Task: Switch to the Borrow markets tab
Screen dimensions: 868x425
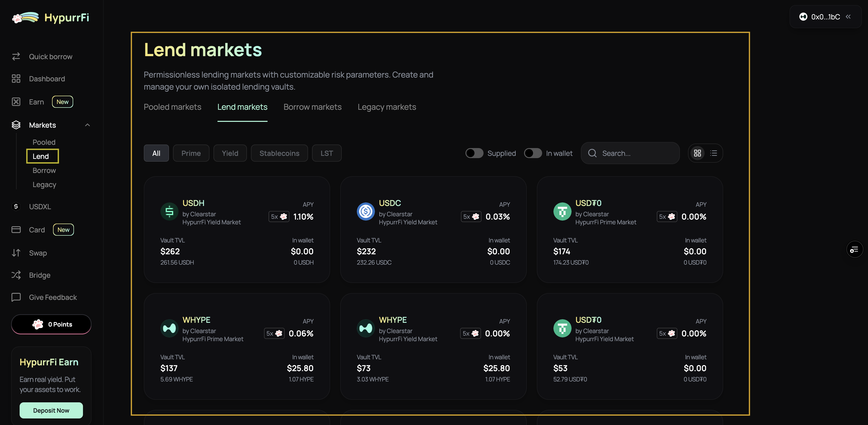Action: click(312, 107)
